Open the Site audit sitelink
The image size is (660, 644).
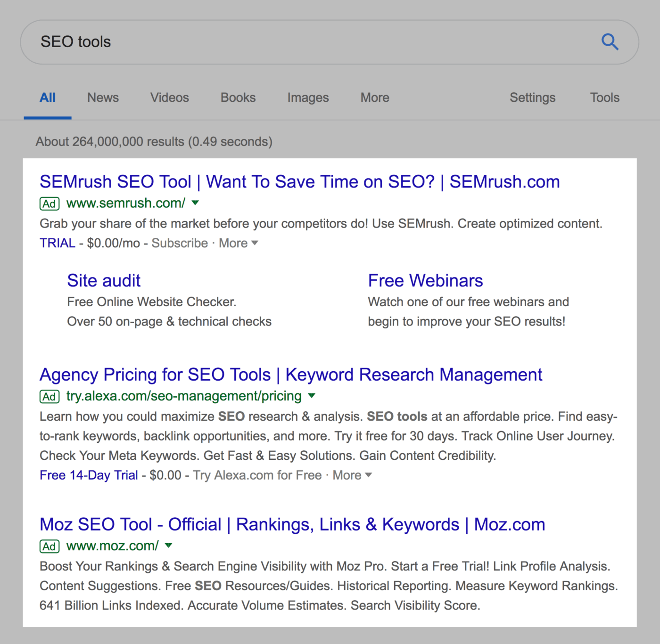[x=104, y=281]
